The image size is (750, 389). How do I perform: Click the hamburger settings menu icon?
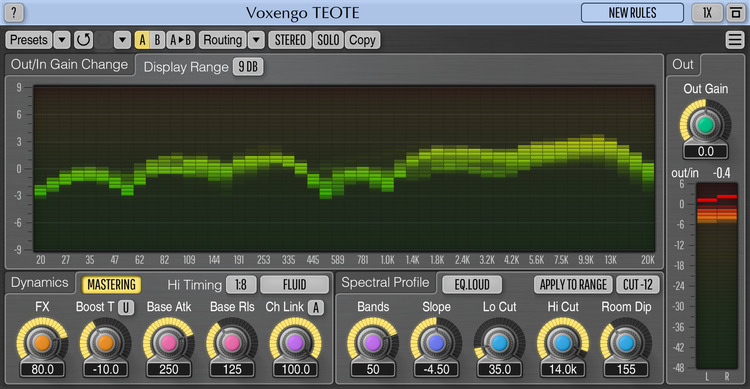coord(734,40)
